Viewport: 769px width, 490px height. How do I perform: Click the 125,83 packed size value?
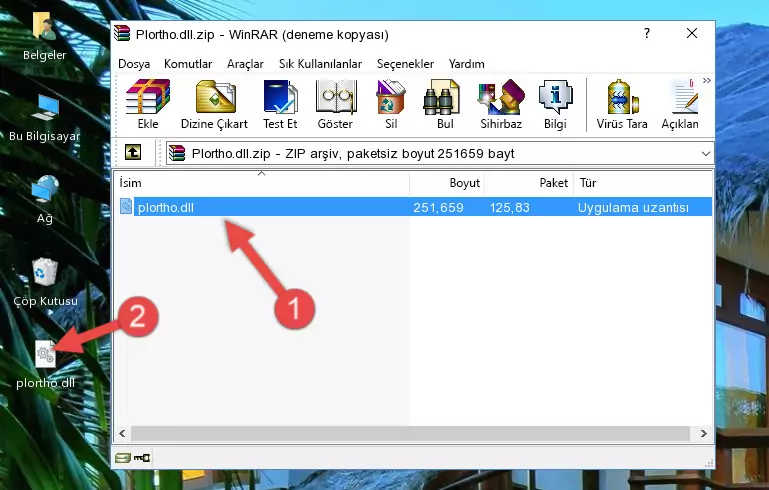pyautogui.click(x=510, y=207)
